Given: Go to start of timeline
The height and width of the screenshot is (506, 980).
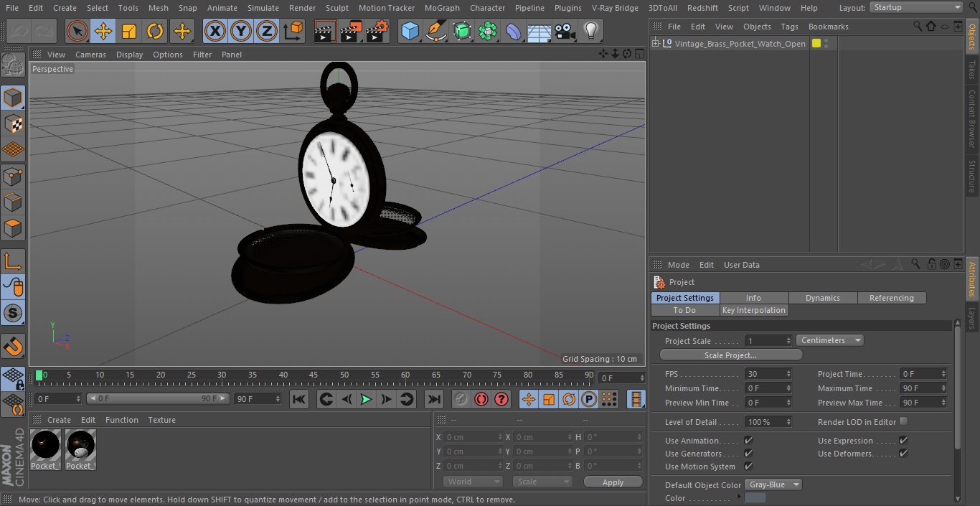Looking at the screenshot, I should [x=299, y=399].
